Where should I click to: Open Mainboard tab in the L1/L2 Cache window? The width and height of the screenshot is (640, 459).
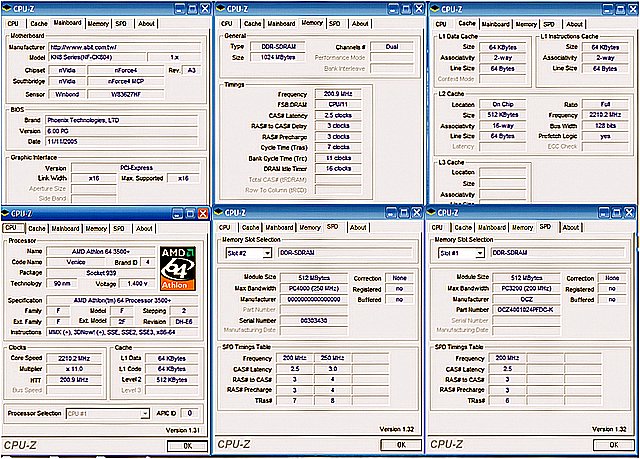point(496,24)
